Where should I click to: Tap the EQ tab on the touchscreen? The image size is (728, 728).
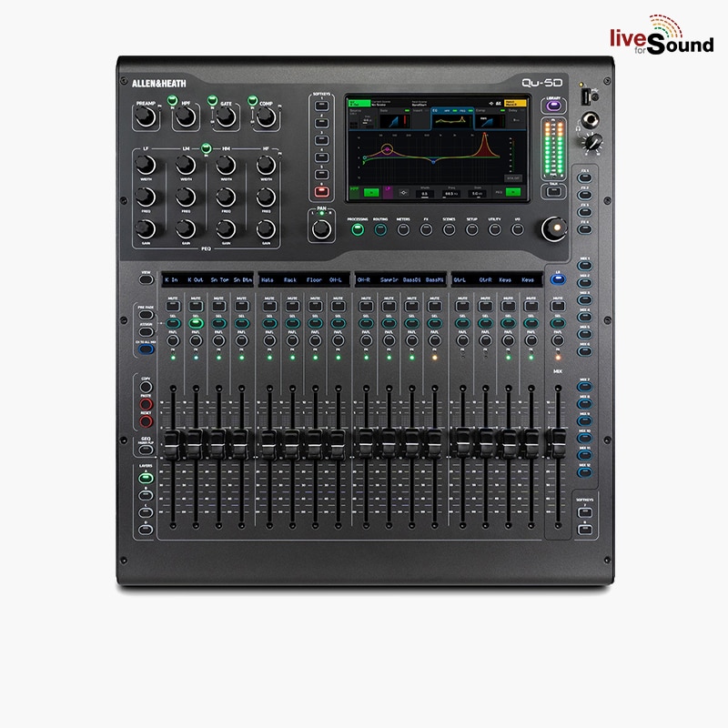[x=451, y=120]
